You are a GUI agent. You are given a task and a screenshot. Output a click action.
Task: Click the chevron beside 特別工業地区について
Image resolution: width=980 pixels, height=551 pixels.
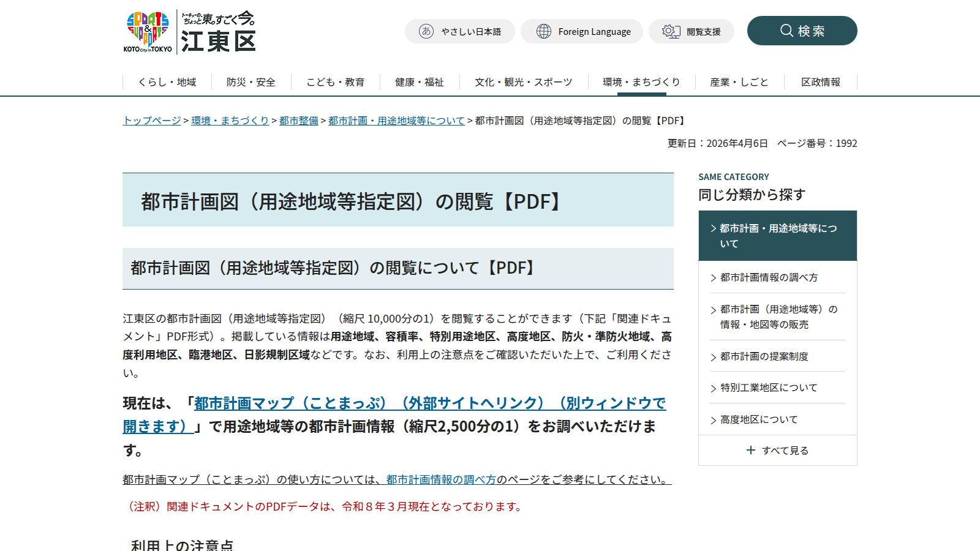(714, 388)
